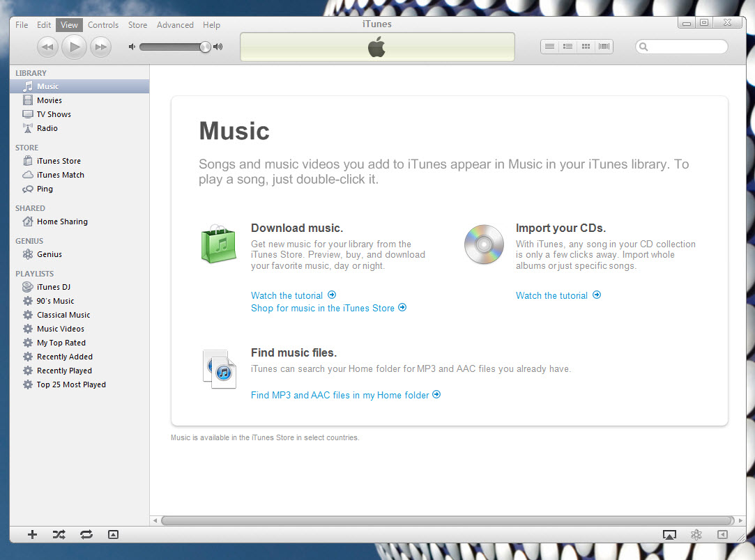Click the Genius atom icon in the sidebar
Image resolution: width=755 pixels, height=560 pixels.
click(28, 254)
